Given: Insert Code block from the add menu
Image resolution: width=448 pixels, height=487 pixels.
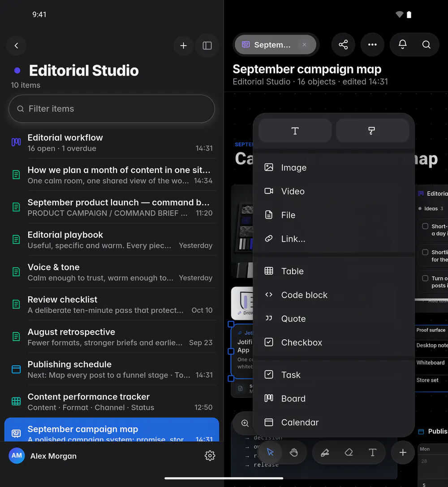Looking at the screenshot, I should click(334, 295).
